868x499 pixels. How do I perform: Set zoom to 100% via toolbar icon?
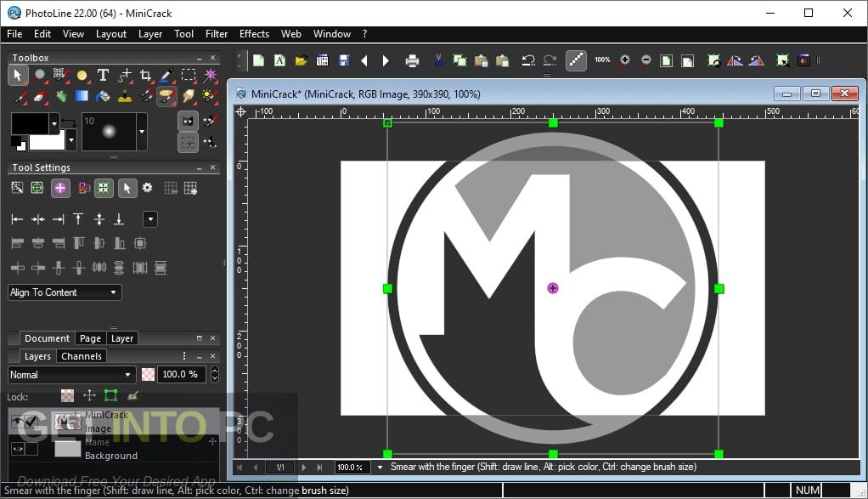pos(602,60)
